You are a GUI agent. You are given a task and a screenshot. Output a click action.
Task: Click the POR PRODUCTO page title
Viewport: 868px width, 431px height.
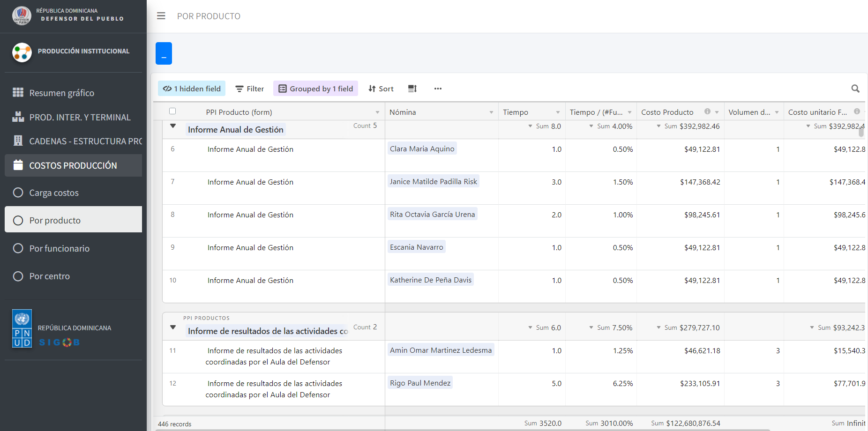tap(209, 16)
